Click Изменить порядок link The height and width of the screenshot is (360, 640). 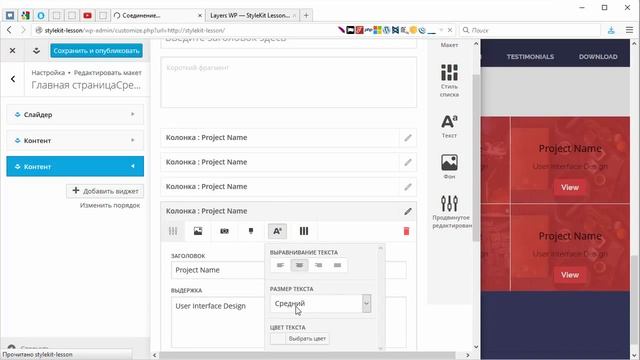[x=110, y=205]
